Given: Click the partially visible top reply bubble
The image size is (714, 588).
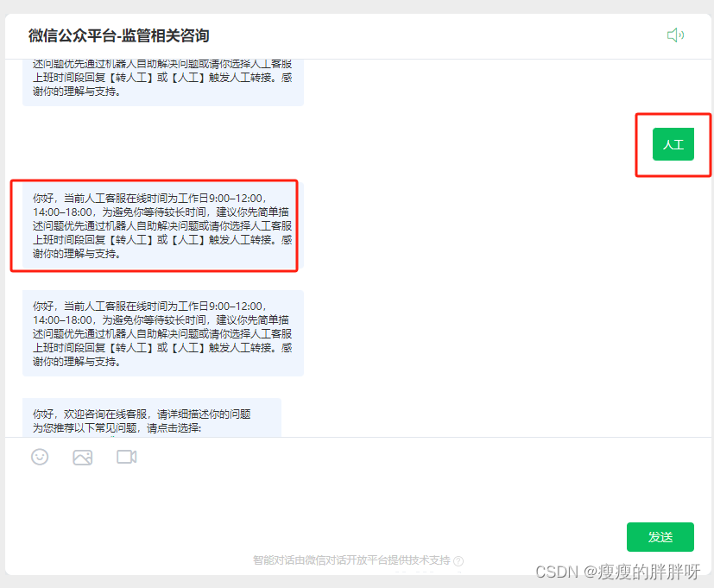Looking at the screenshot, I should tap(163, 82).
